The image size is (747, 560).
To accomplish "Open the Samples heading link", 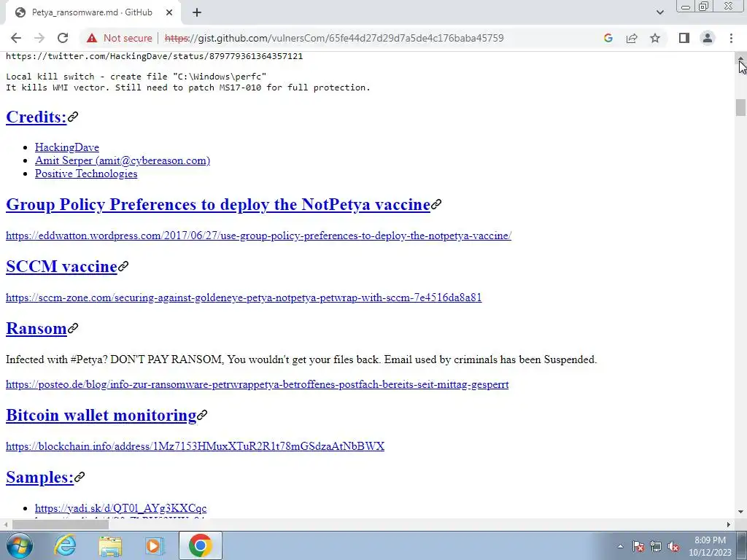I will click(39, 477).
